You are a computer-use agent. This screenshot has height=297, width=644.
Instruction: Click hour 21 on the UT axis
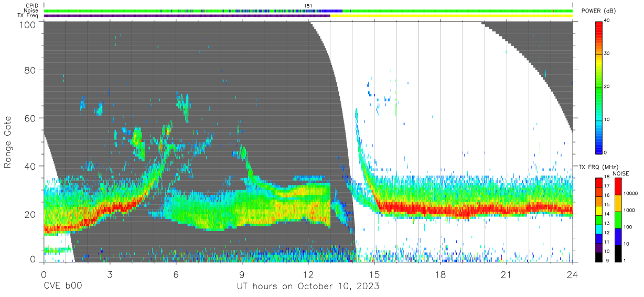click(507, 274)
